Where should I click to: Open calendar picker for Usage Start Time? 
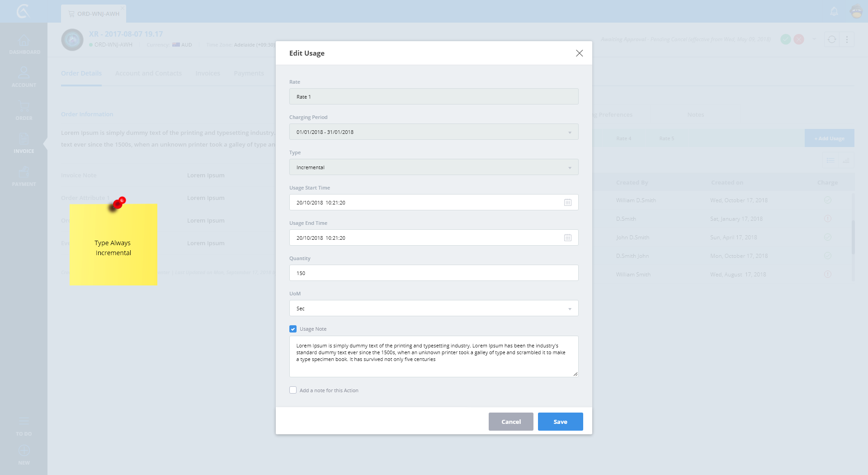[567, 203]
